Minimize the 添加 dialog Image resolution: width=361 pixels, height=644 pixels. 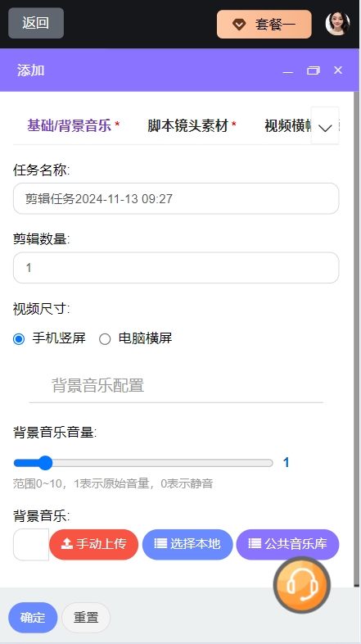288,70
